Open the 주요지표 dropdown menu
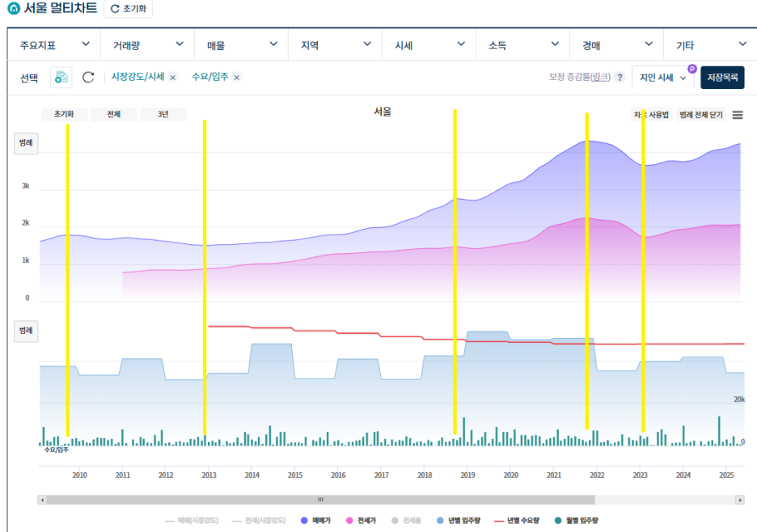757x532 pixels. click(x=54, y=45)
